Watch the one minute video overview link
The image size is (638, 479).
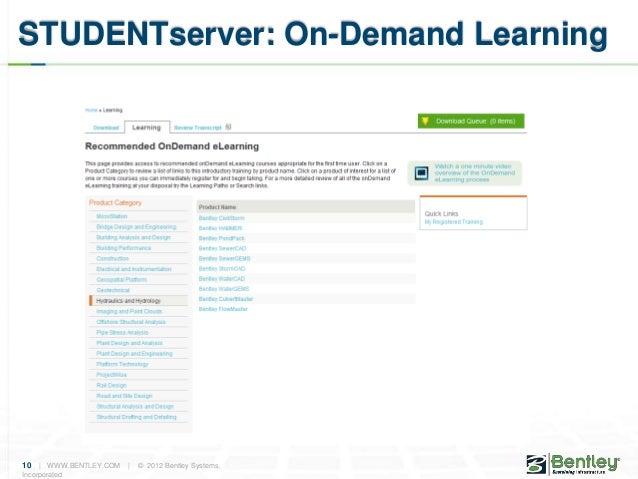(x=474, y=173)
